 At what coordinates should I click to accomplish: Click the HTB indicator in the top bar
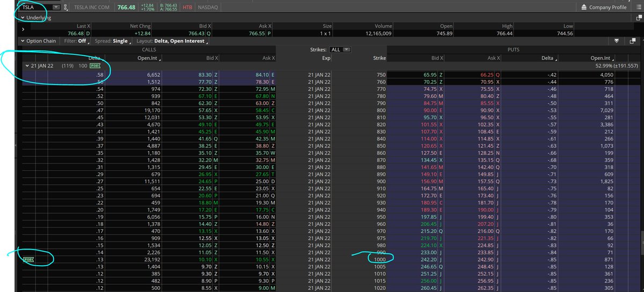point(188,8)
